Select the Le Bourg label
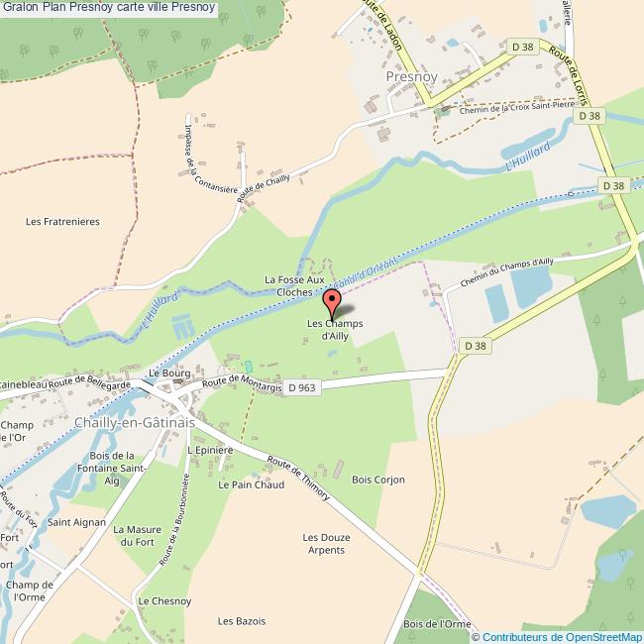The height and width of the screenshot is (644, 644). 169,374
